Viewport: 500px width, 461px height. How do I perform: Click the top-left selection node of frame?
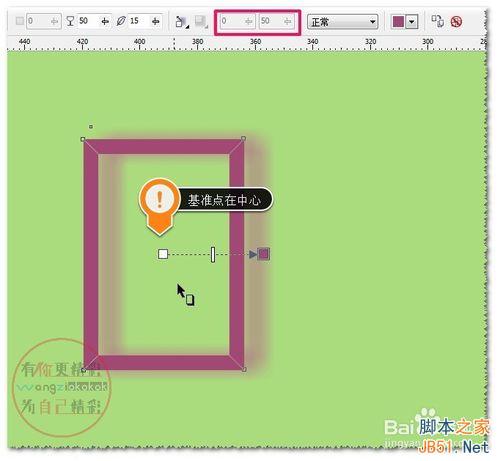click(x=83, y=139)
